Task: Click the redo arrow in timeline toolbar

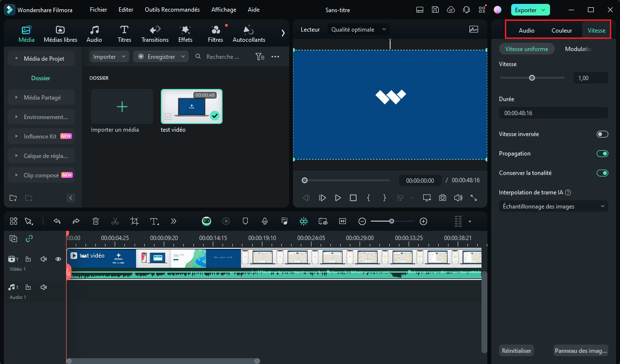Action: (76, 221)
